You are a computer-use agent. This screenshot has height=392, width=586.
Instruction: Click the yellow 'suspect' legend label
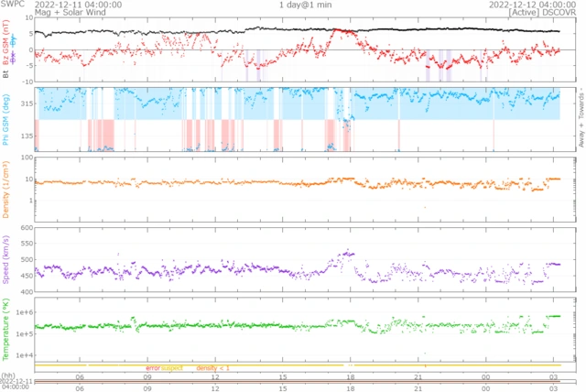[173, 367]
